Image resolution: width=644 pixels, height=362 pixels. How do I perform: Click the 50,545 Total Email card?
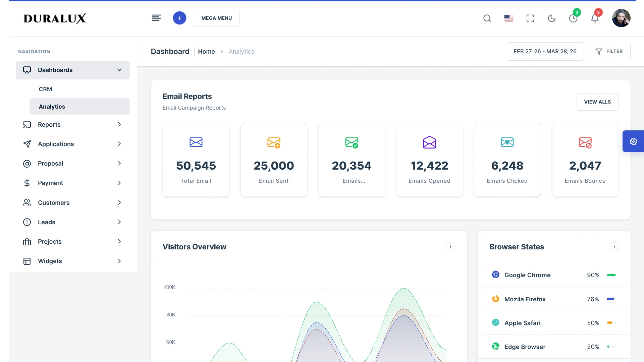196,160
